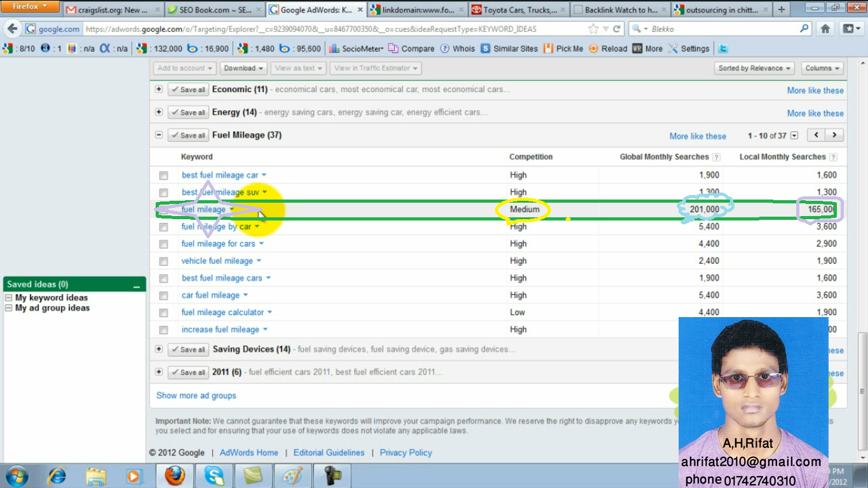Check the 'car fuel mileage' checkbox
The height and width of the screenshot is (488, 868).
coord(163,295)
